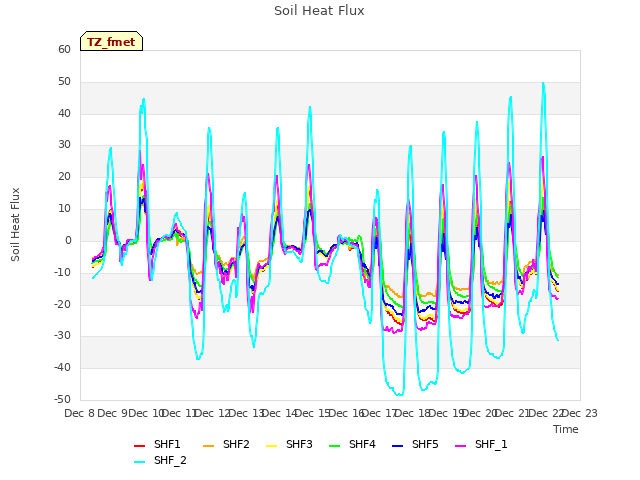The width and height of the screenshot is (640, 480).
Task: Toggle the SHF_1 legend entry
Action: point(481,444)
